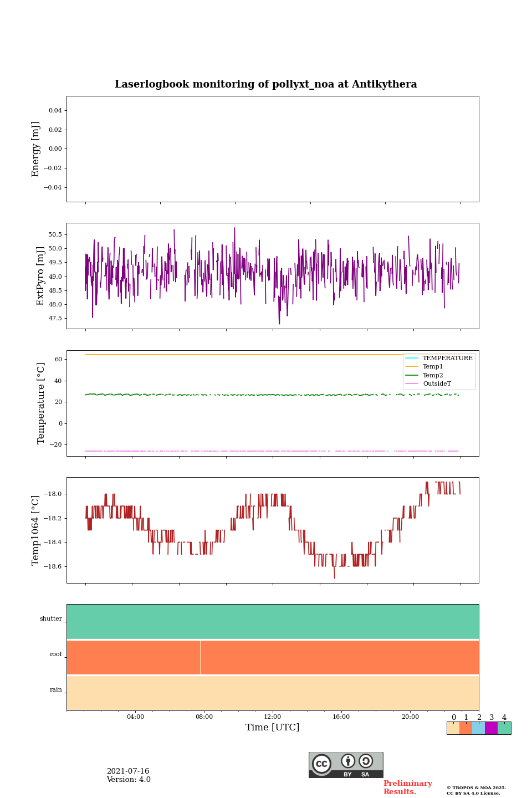Click the 04:00 time tick label

pyautogui.click(x=135, y=717)
